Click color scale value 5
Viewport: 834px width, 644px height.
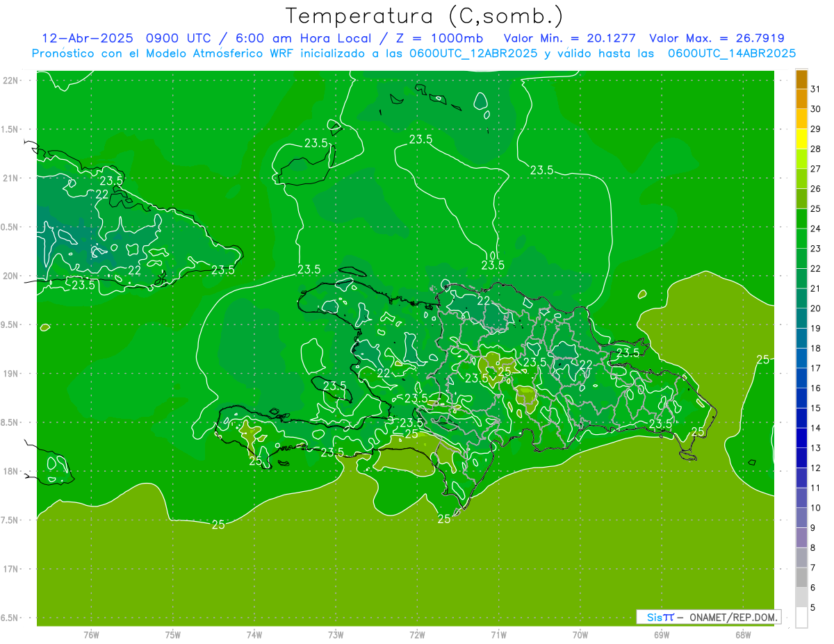[x=812, y=608]
